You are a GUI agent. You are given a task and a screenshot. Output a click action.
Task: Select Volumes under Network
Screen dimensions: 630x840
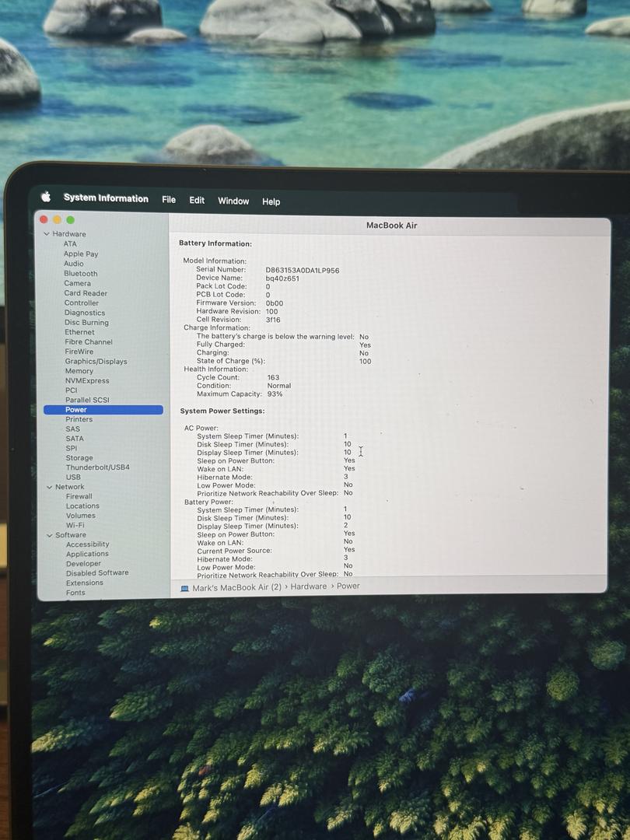(x=81, y=516)
